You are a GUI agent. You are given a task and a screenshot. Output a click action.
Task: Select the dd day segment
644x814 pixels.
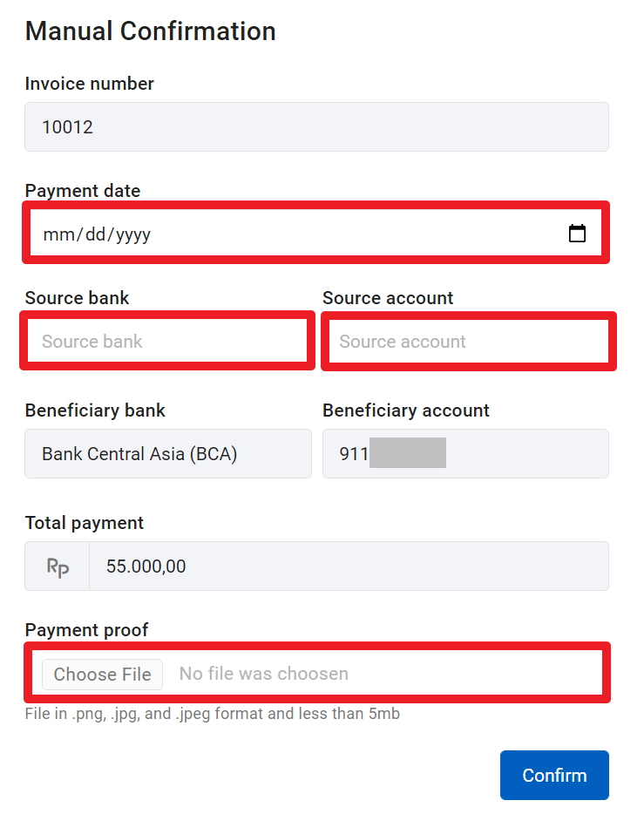[x=96, y=234]
